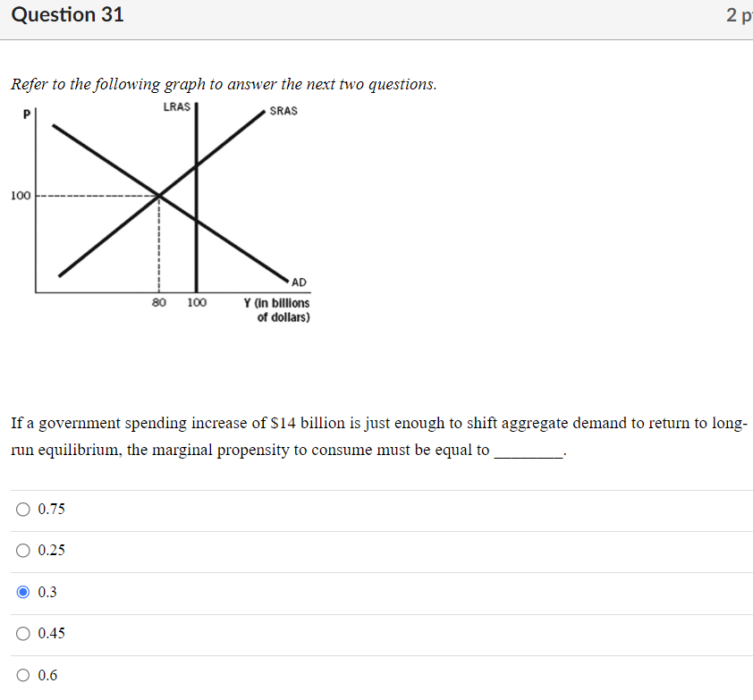Viewport: 753px width, 700px height.
Task: Click the divider above answer choices
Action: [x=376, y=488]
